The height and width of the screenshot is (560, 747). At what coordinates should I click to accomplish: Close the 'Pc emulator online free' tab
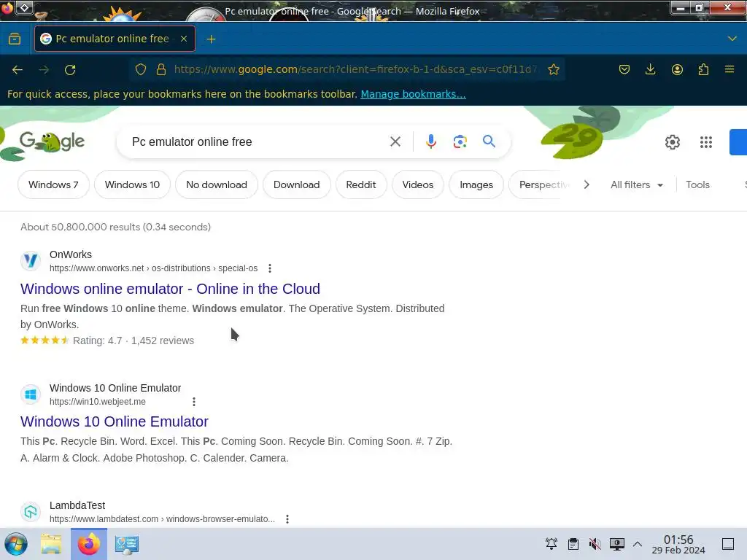pos(183,39)
